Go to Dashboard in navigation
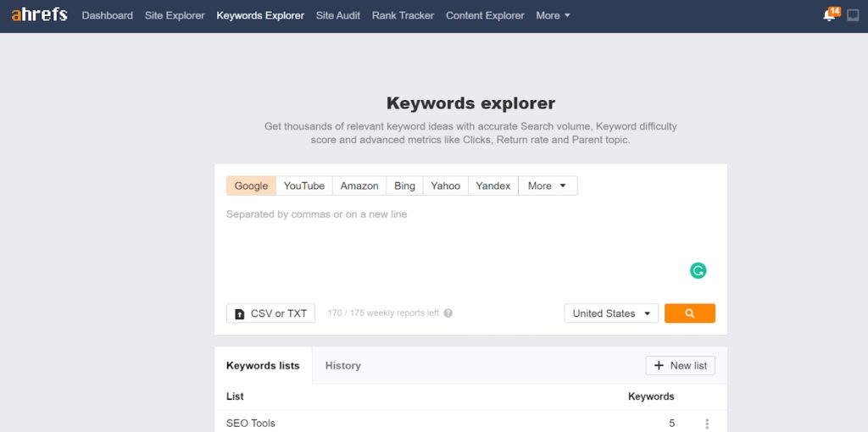 pos(108,15)
